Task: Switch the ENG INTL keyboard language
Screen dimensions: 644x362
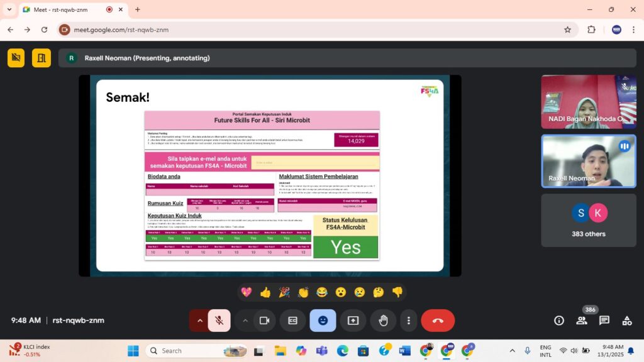Action: 545,351
